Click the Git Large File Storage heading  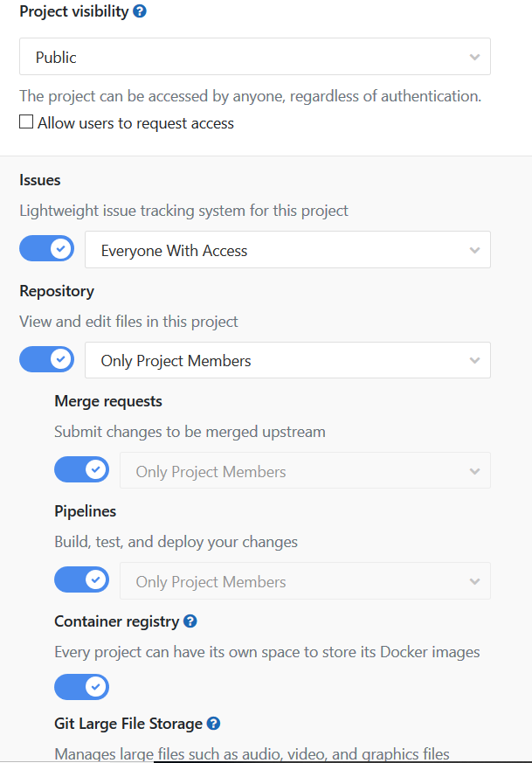click(128, 724)
